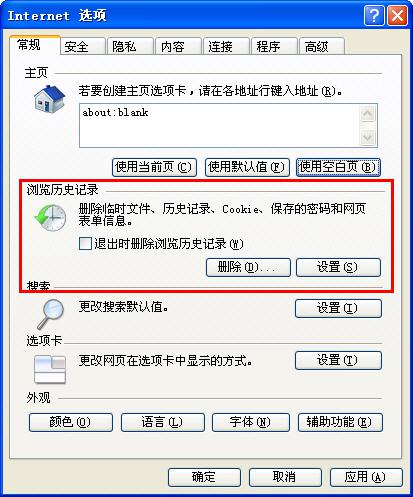
Task: Open browsing history 设置(S) button
Action: pyautogui.click(x=338, y=267)
